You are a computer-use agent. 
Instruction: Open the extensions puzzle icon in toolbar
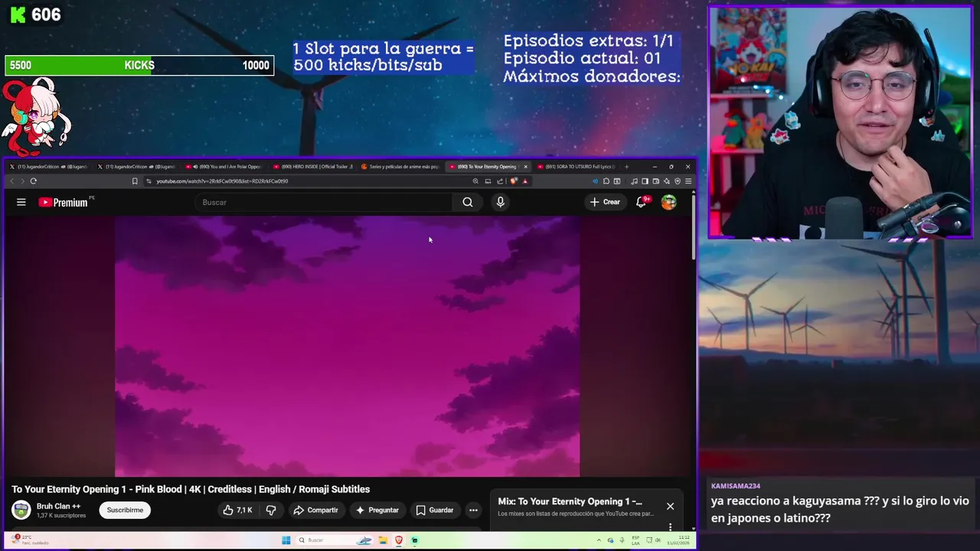[x=606, y=181]
